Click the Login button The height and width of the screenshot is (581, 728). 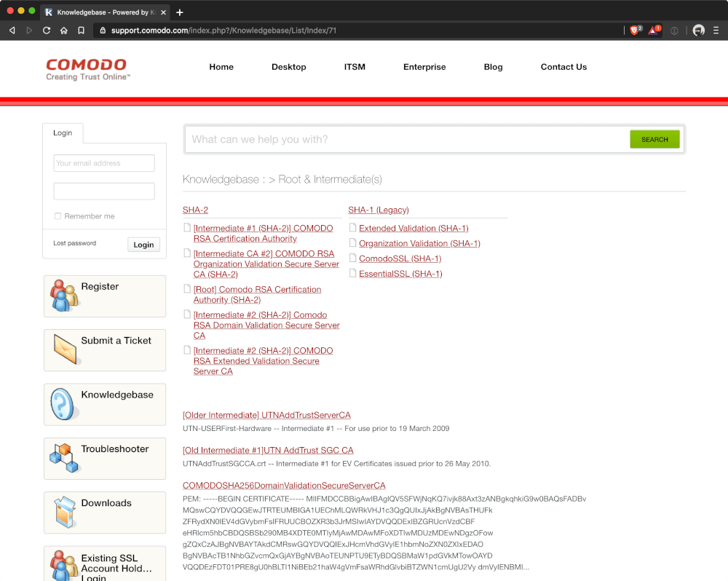point(143,245)
